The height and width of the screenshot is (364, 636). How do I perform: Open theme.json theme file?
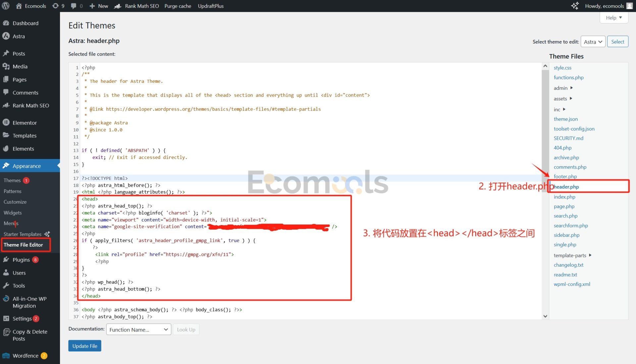pyautogui.click(x=565, y=119)
